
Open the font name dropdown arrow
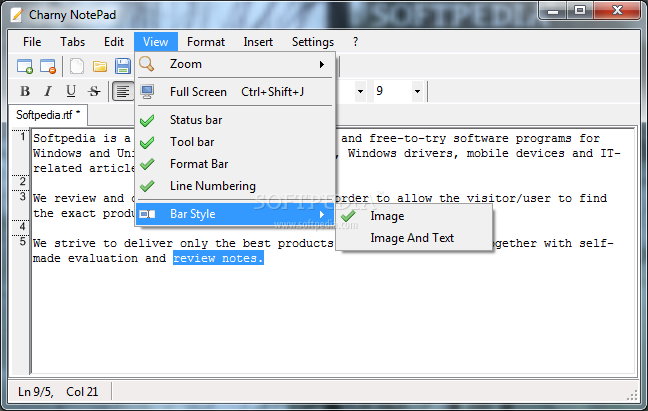(x=360, y=91)
